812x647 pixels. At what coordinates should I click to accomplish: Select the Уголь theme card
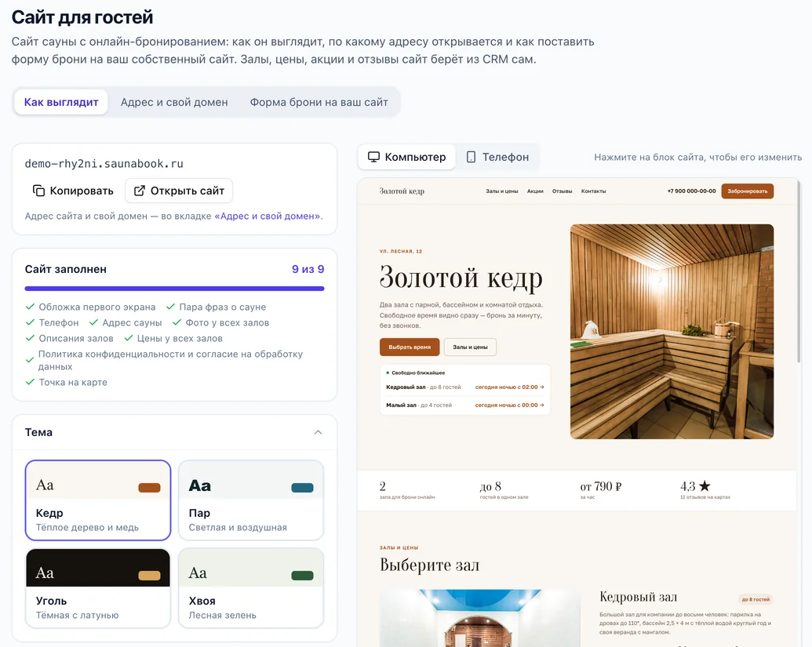98,588
